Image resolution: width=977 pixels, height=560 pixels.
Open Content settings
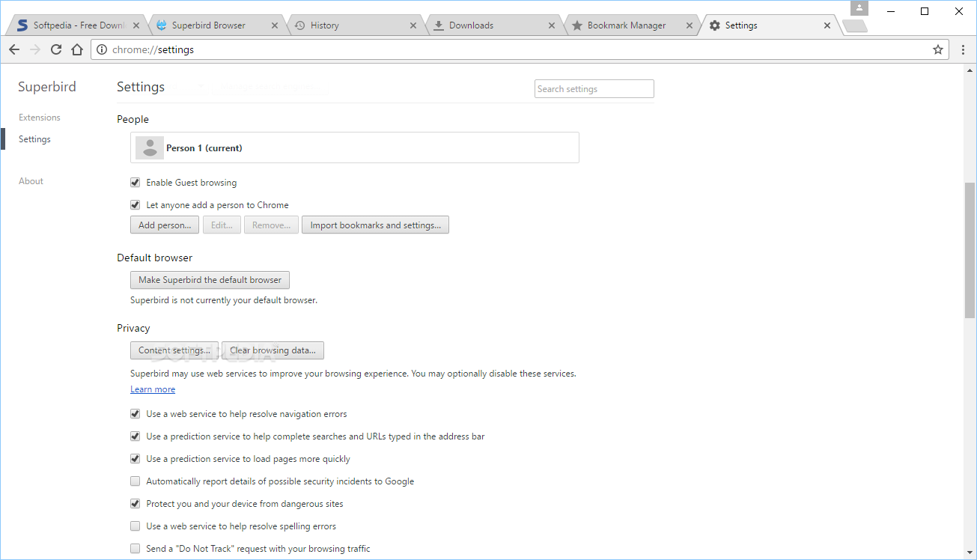point(174,350)
